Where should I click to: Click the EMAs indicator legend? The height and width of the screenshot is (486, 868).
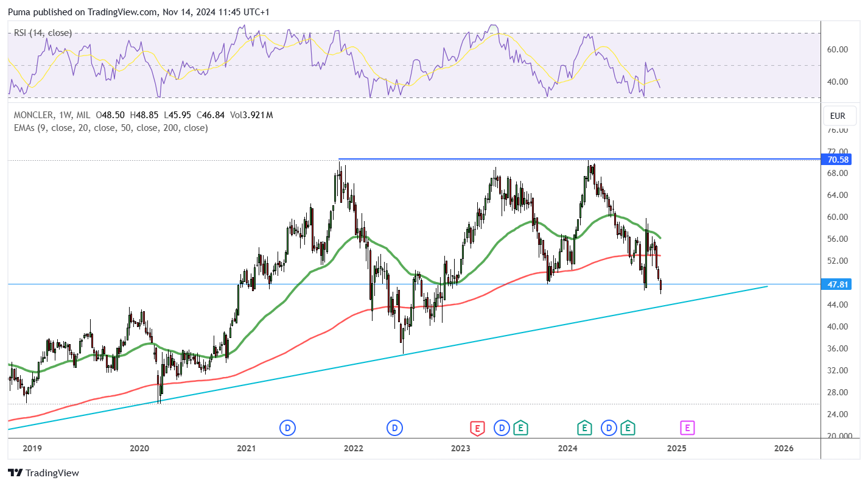(x=111, y=128)
